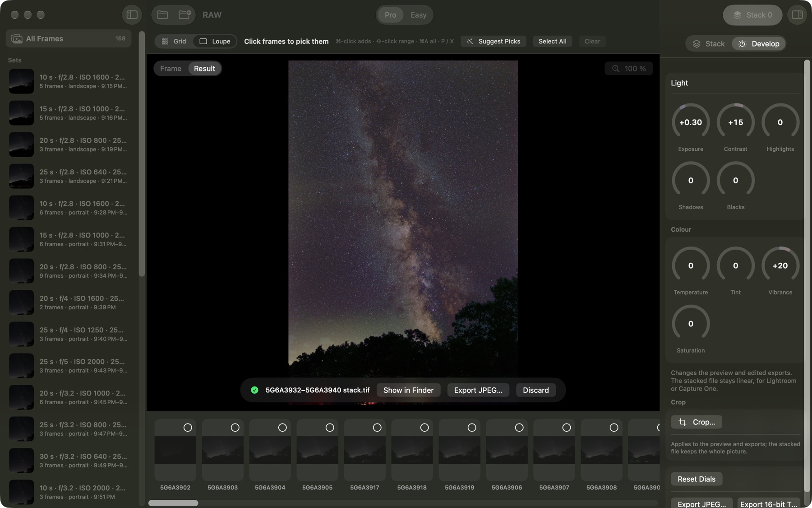This screenshot has width=812, height=508.
Task: Select Easy mode
Action: click(418, 15)
